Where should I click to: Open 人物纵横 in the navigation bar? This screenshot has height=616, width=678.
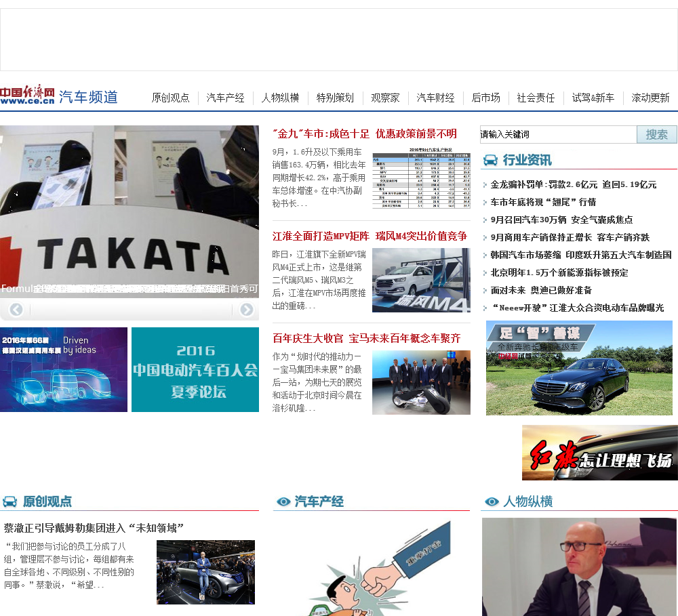coord(280,98)
